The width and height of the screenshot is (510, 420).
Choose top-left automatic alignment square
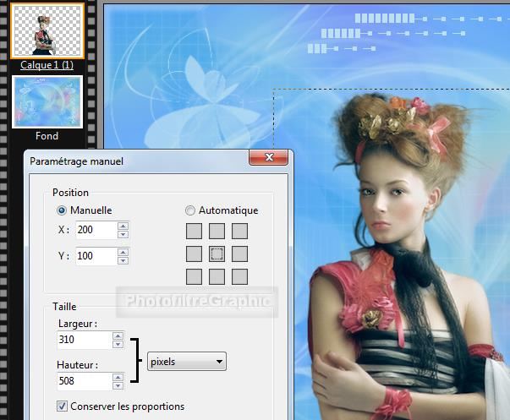195,232
